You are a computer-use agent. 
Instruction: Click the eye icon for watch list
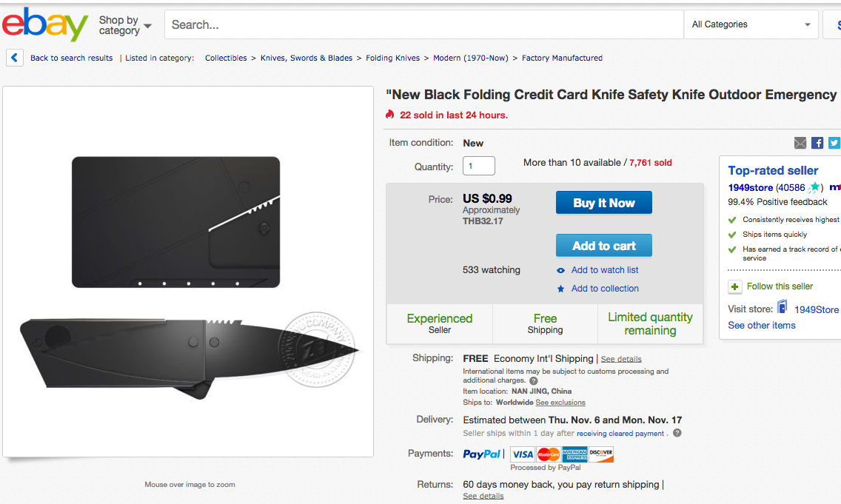[x=561, y=271]
